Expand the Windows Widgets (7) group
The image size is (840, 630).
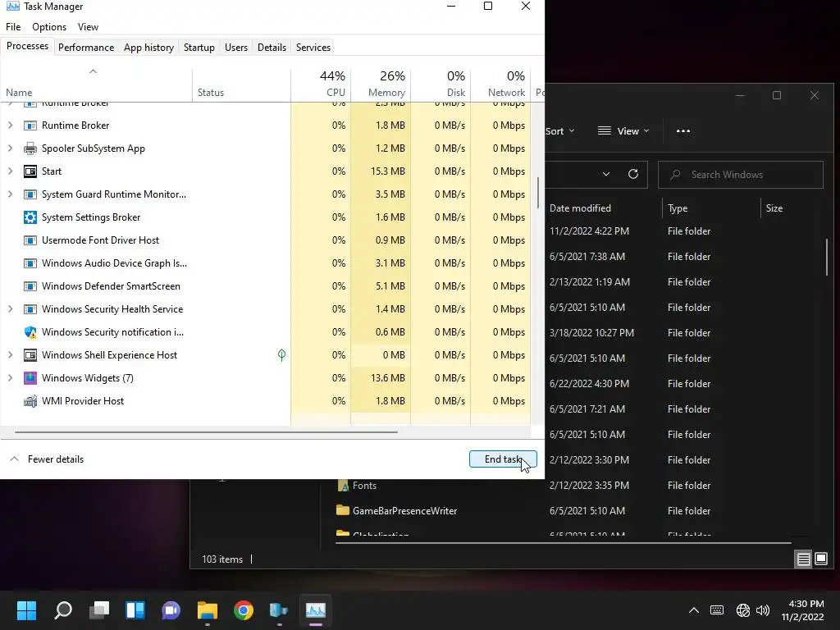pyautogui.click(x=10, y=378)
